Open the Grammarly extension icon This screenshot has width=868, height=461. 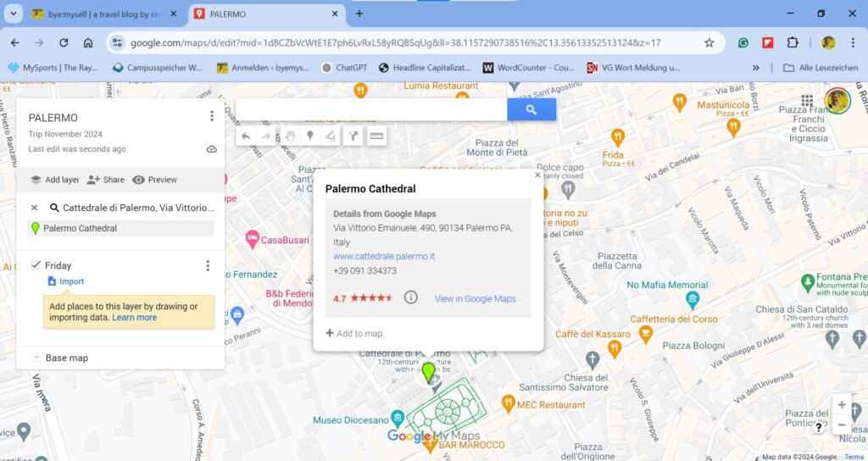click(743, 42)
